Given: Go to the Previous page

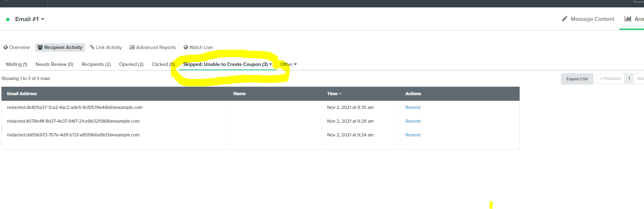Looking at the screenshot, I should coord(611,79).
